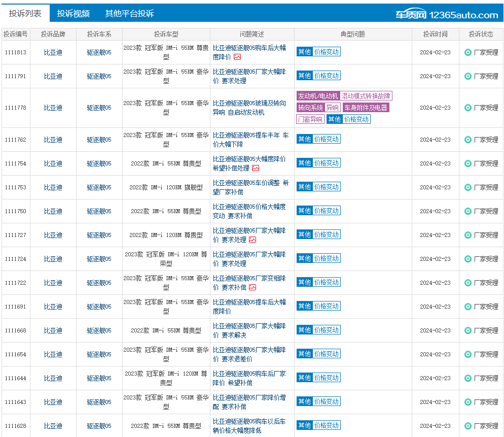Switch to the 投诉视频 tab
Viewport: 504px width, 437px height.
point(73,14)
